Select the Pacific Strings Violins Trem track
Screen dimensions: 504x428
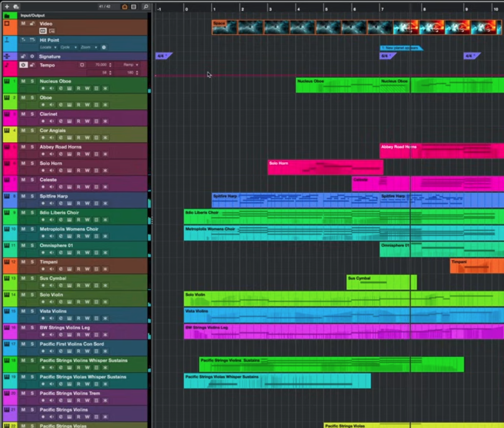click(x=70, y=393)
